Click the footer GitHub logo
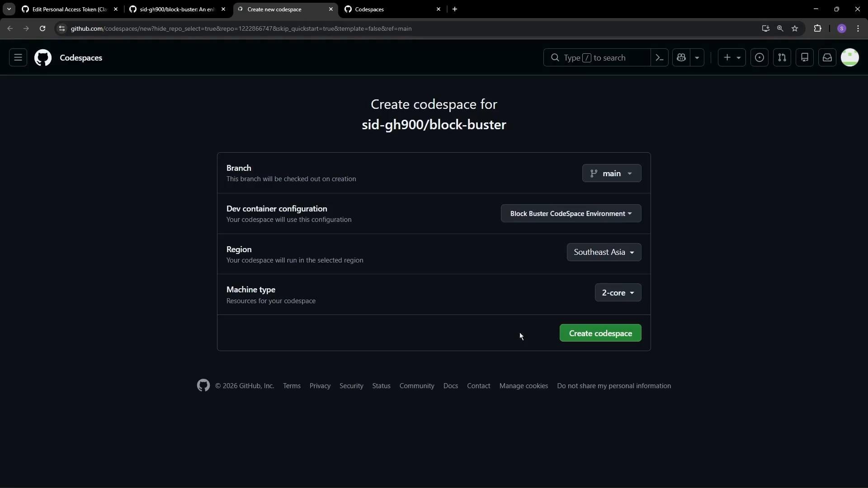The width and height of the screenshot is (868, 488). coord(203,385)
